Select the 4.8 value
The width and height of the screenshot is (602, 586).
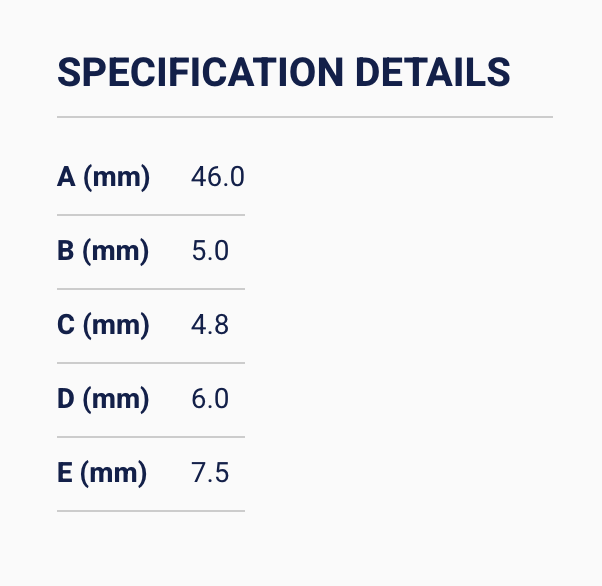pos(210,326)
